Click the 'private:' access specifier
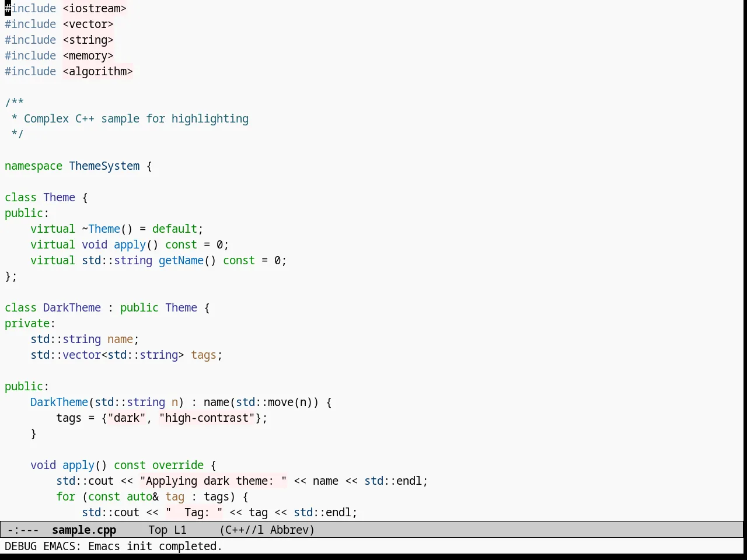The height and width of the screenshot is (560, 747). click(x=30, y=323)
